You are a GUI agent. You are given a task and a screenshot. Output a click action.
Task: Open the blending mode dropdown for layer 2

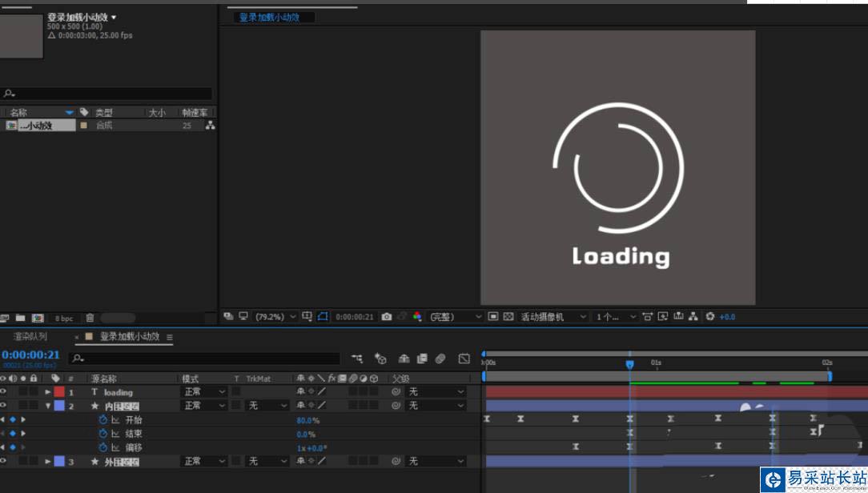point(203,406)
